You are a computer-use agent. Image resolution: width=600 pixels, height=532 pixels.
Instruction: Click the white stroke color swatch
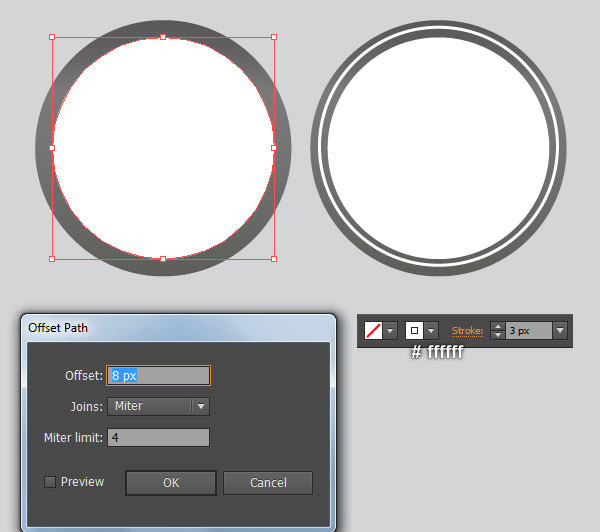point(414,330)
